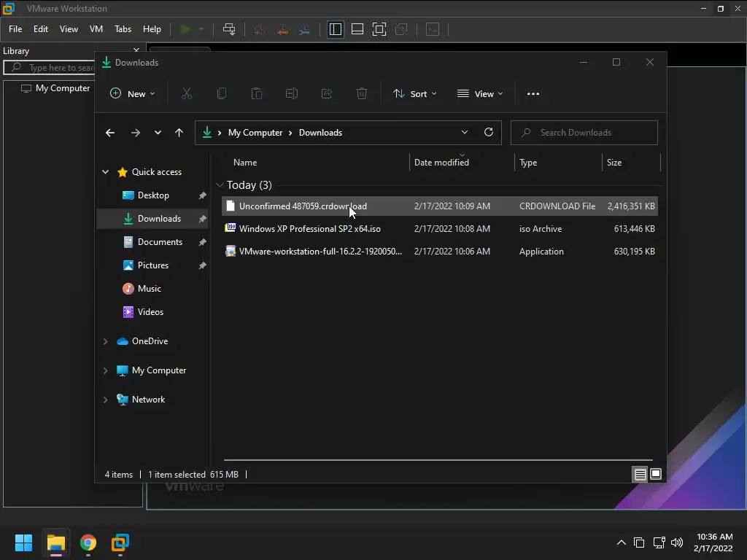Open Google Chrome from the taskbar
This screenshot has width=747, height=560.
(x=88, y=542)
